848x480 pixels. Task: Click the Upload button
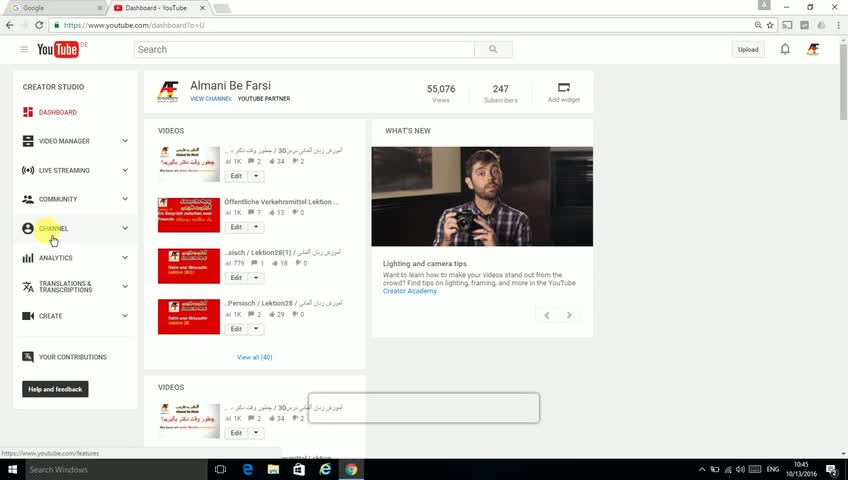tap(748, 49)
